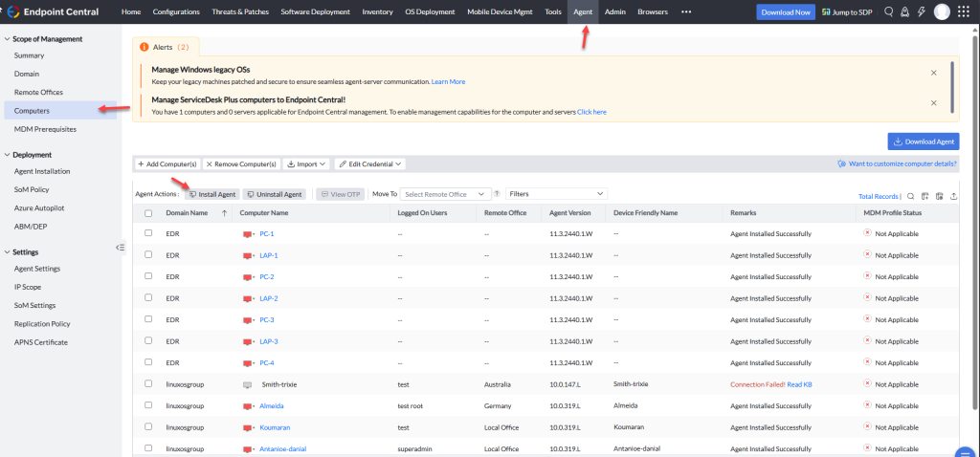980x457 pixels.
Task: Open the Antanioe-danial computer link
Action: click(283, 449)
